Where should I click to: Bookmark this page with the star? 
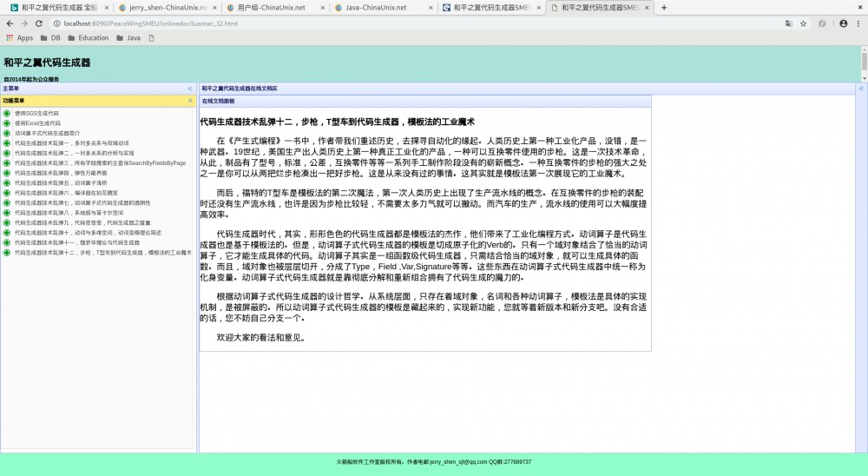(x=803, y=23)
